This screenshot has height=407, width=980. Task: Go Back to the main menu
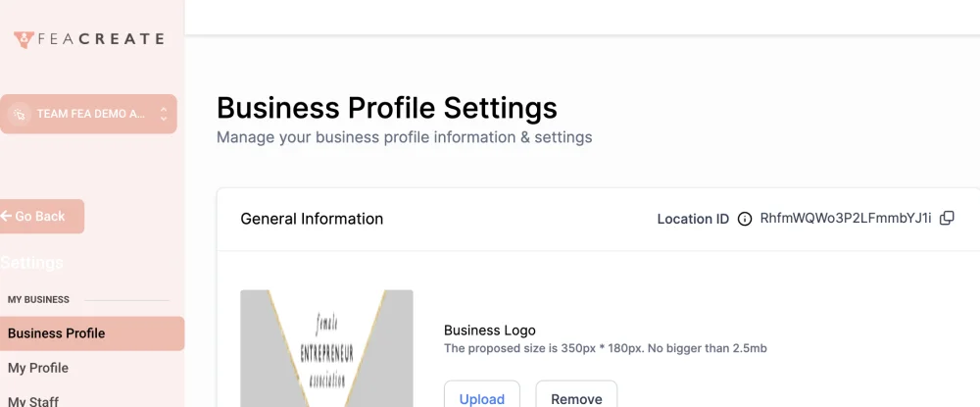42,217
